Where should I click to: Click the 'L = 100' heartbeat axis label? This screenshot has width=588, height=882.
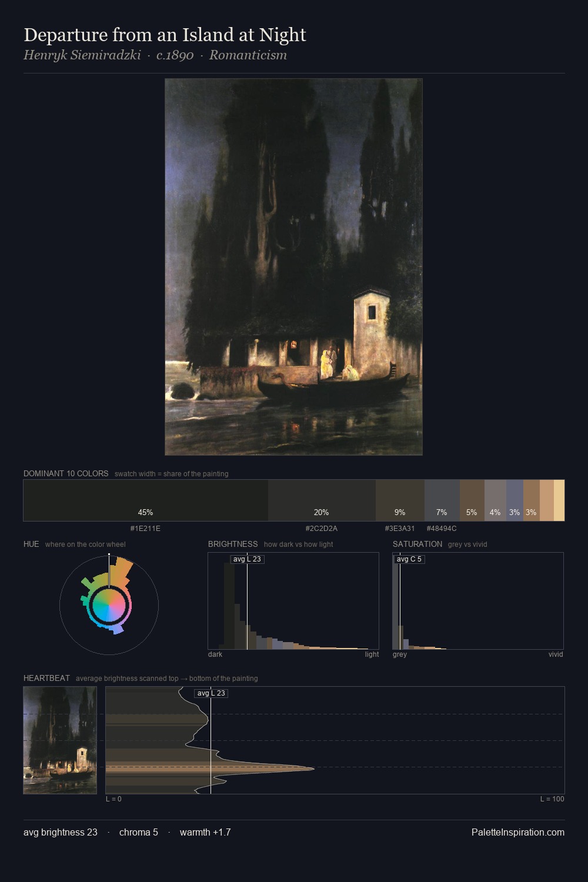552,799
